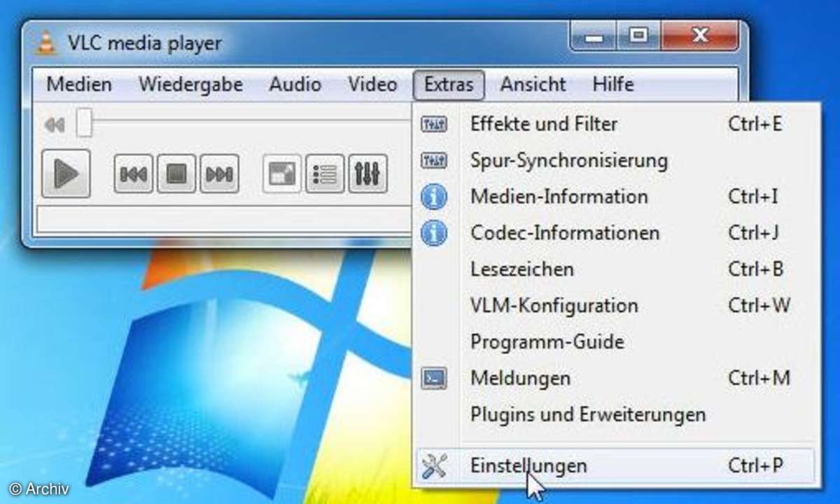The image size is (840, 504).
Task: Select Medien-Information entry
Action: 616,197
